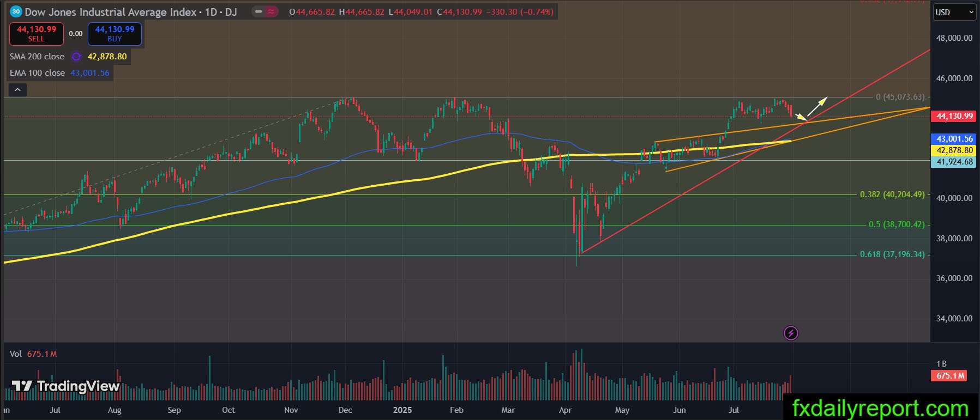Click the Aug label on the time axis

[x=115, y=410]
